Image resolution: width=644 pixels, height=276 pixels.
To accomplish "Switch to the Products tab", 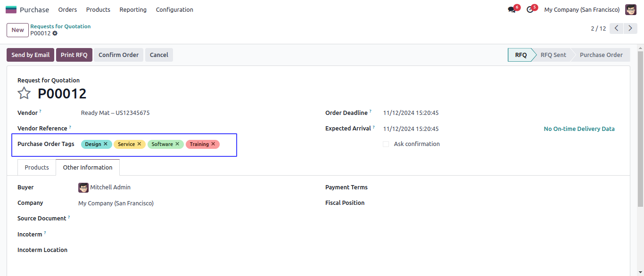I will [37, 167].
